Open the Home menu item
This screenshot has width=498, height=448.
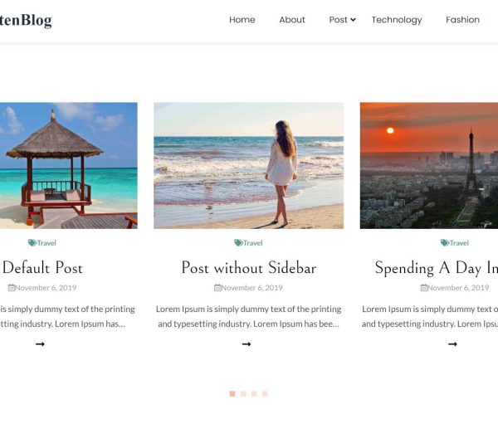pyautogui.click(x=242, y=20)
